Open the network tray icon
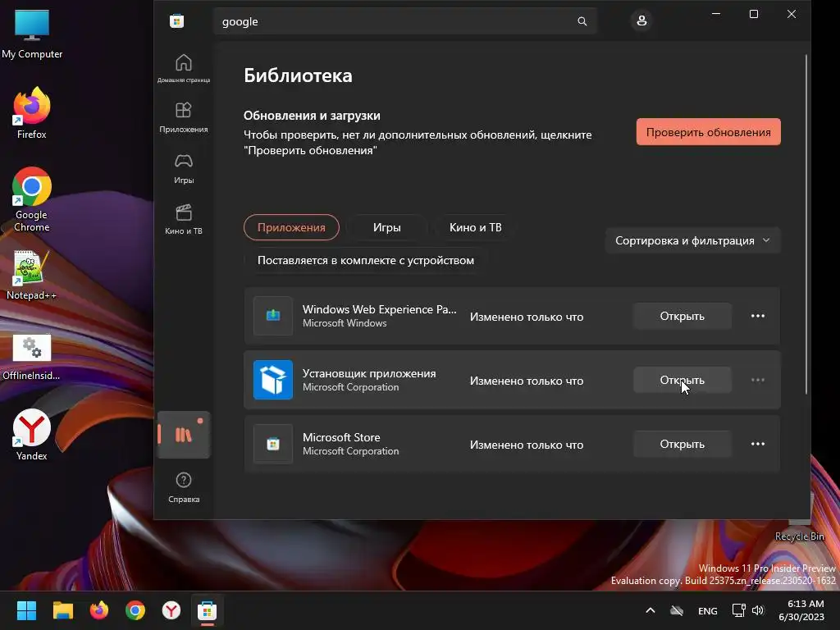The image size is (840, 630). click(x=739, y=610)
